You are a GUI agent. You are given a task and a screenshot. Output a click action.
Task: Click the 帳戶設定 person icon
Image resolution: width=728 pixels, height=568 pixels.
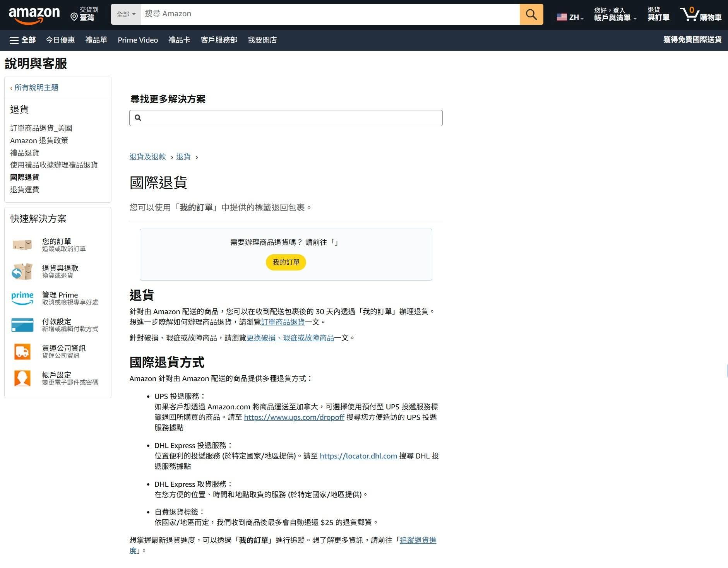[22, 378]
